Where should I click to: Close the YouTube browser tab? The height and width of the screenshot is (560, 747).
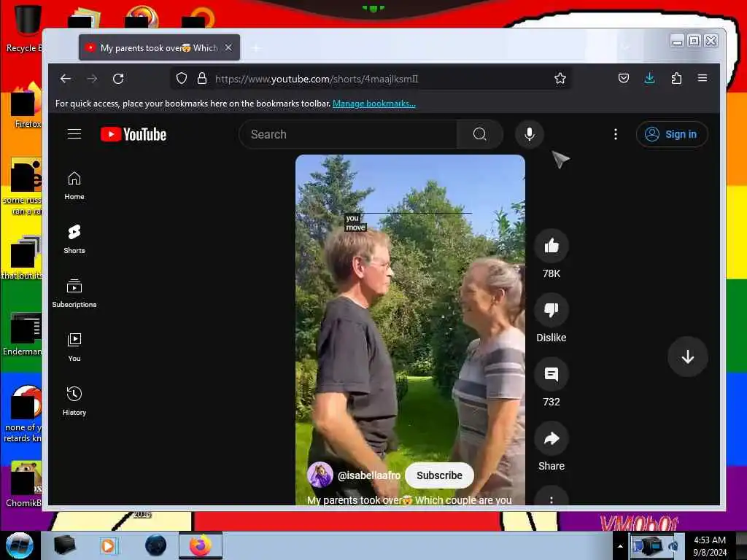tap(228, 47)
